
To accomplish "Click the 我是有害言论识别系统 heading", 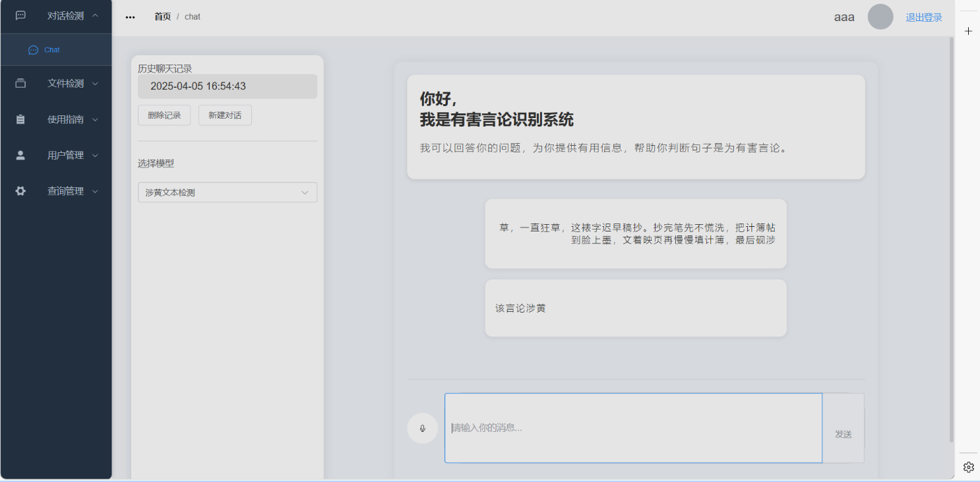I will tap(497, 120).
